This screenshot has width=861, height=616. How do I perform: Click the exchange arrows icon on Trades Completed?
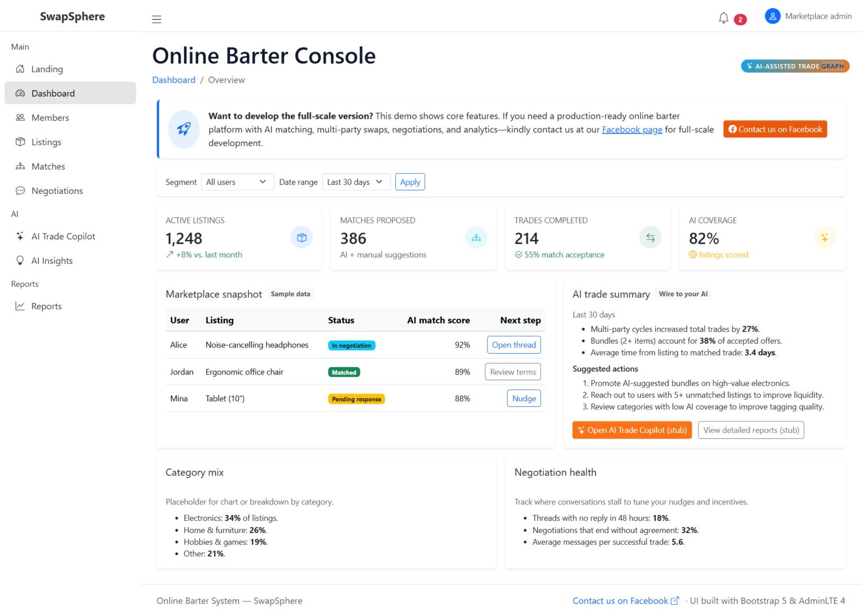(650, 237)
